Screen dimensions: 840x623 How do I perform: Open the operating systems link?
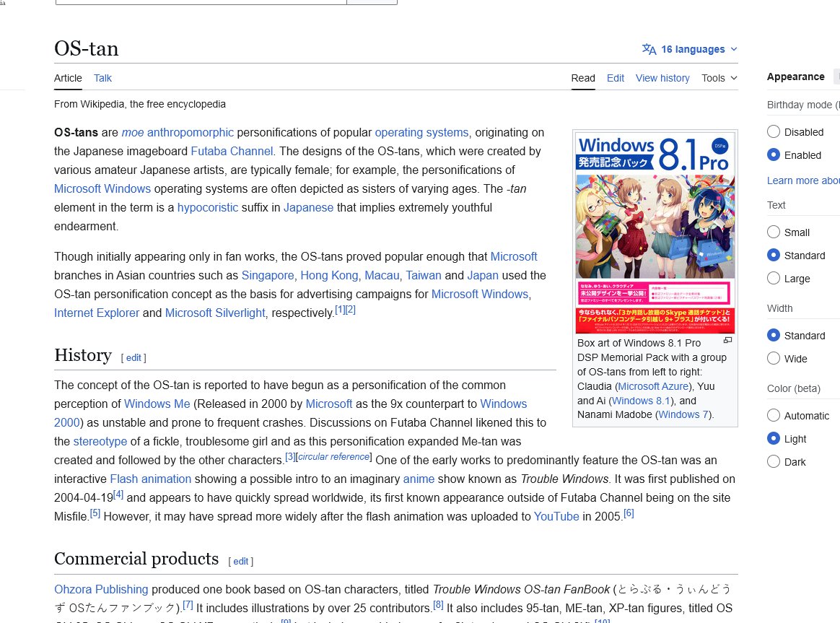[421, 132]
